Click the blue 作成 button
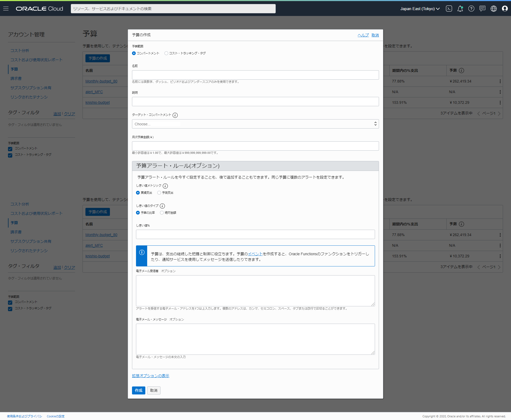This screenshot has width=511, height=420. [x=138, y=390]
